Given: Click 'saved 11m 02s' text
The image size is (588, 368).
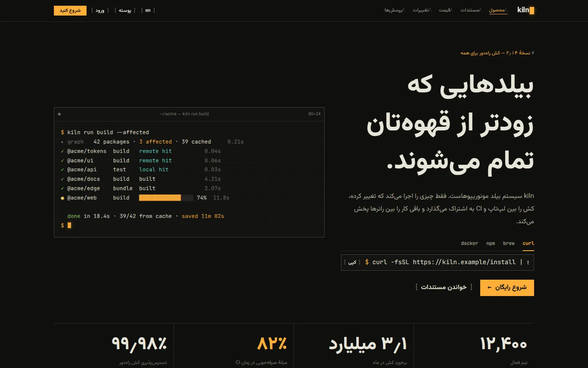Looking at the screenshot, I should tap(203, 216).
